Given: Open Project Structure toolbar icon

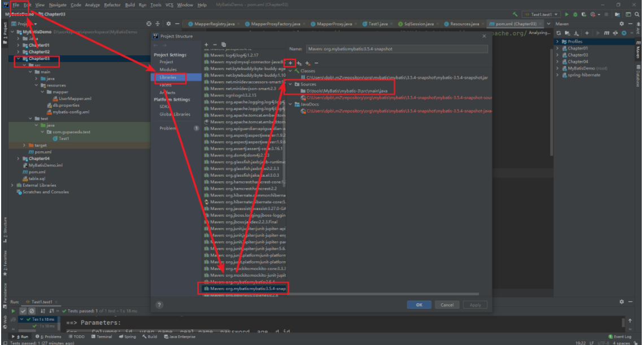Looking at the screenshot, I should (617, 14).
